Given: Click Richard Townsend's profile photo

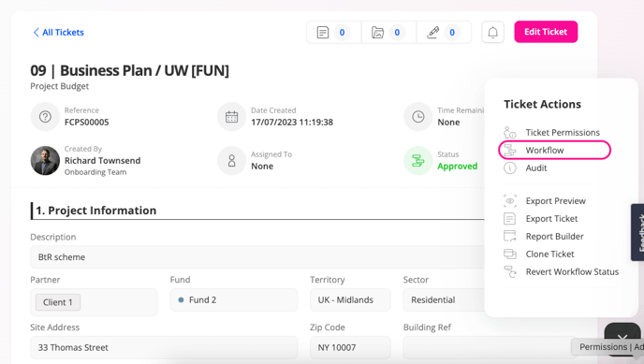Looking at the screenshot, I should (x=45, y=160).
